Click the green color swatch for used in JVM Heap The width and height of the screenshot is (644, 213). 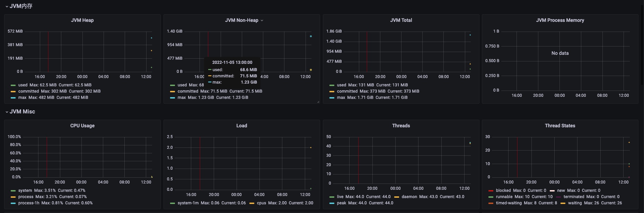pyautogui.click(x=13, y=85)
